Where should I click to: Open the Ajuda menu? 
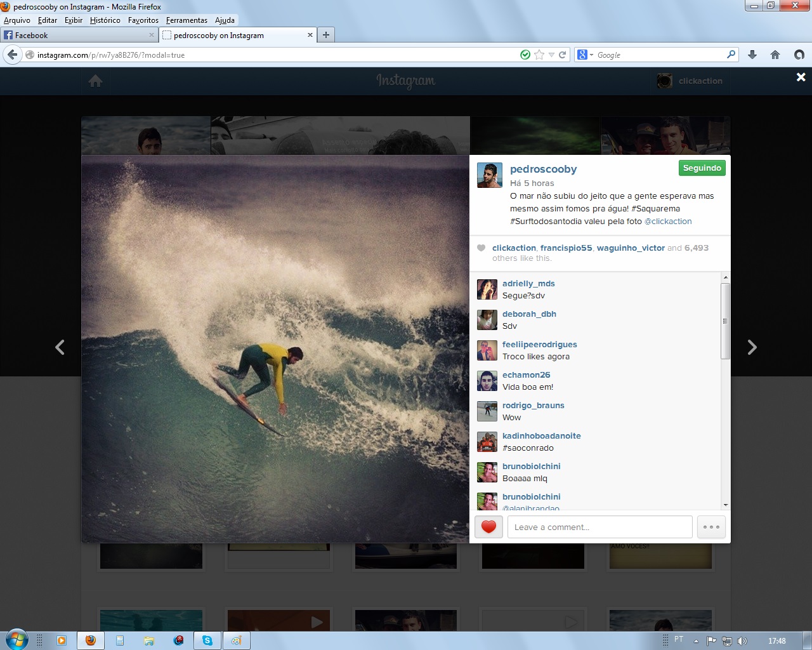[225, 20]
